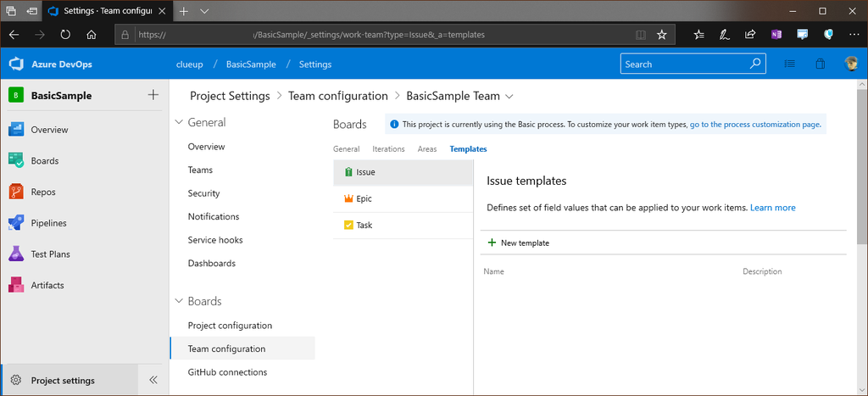Viewport: 868px width, 396px height.
Task: Open Team configuration settings
Action: click(242, 349)
